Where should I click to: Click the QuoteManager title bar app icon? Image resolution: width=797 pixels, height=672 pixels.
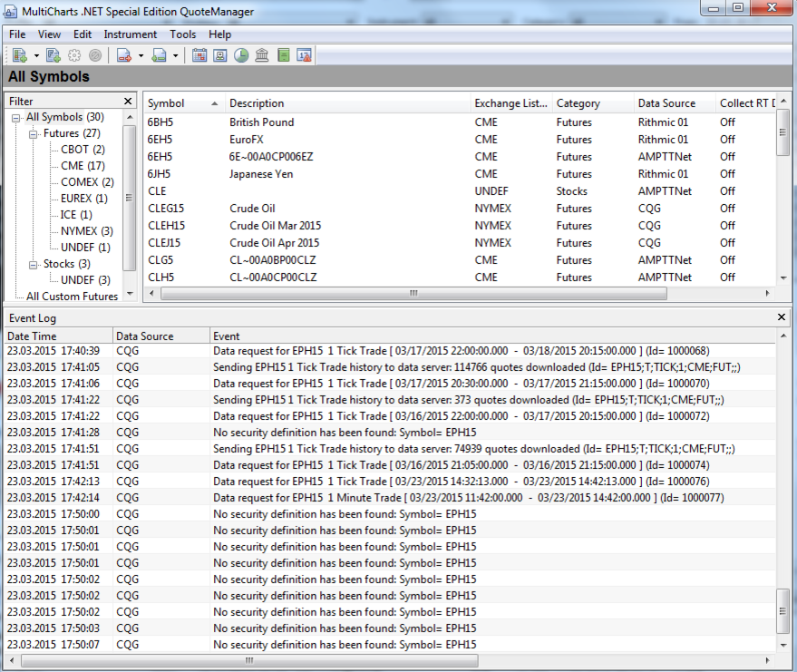pos(10,11)
